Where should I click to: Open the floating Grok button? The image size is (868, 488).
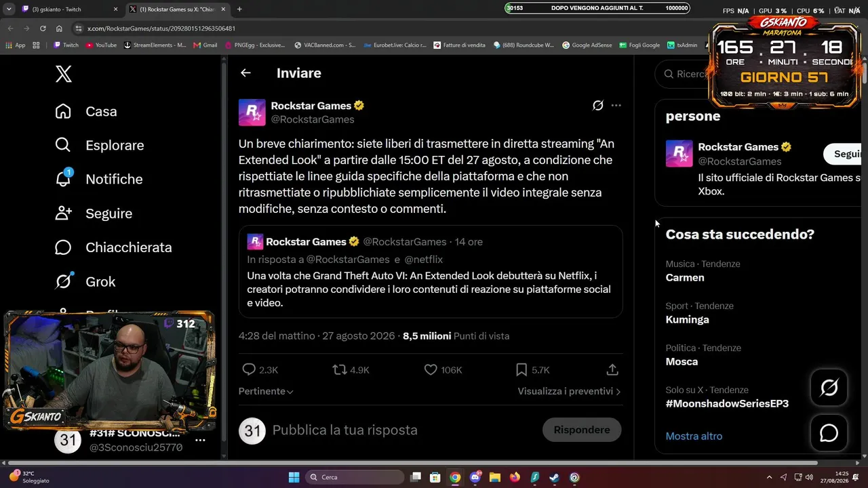point(829,388)
